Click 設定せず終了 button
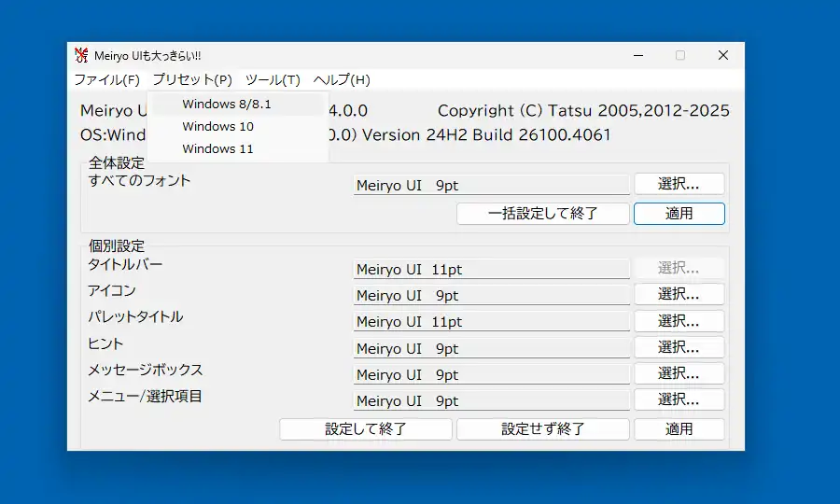 [542, 429]
